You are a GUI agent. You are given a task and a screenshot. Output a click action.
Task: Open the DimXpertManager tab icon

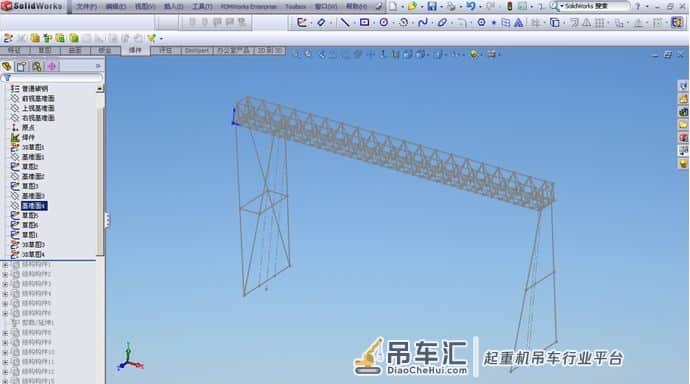tap(51, 66)
